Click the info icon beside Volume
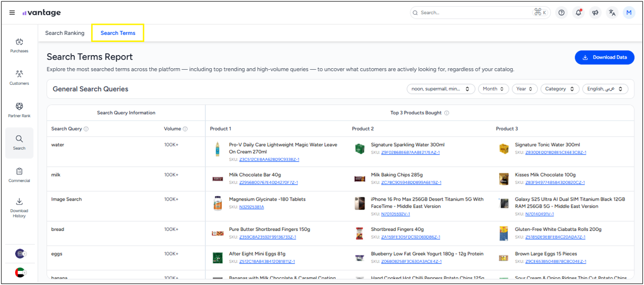 click(185, 129)
